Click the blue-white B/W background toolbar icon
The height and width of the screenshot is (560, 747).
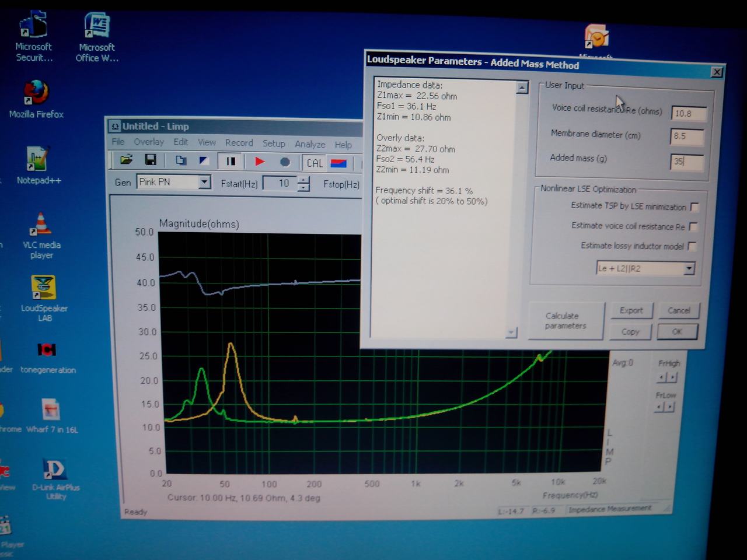tap(204, 161)
